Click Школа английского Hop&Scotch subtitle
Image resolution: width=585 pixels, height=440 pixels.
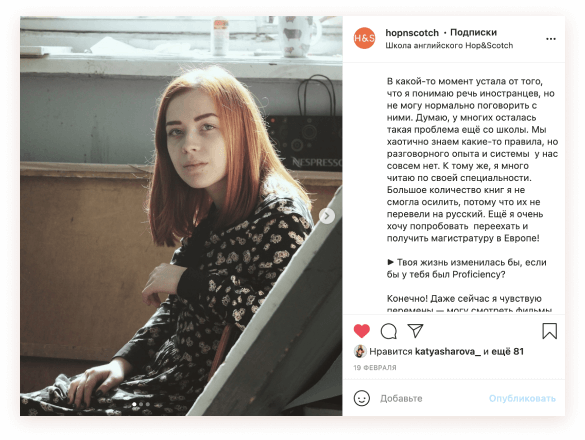pos(449,46)
